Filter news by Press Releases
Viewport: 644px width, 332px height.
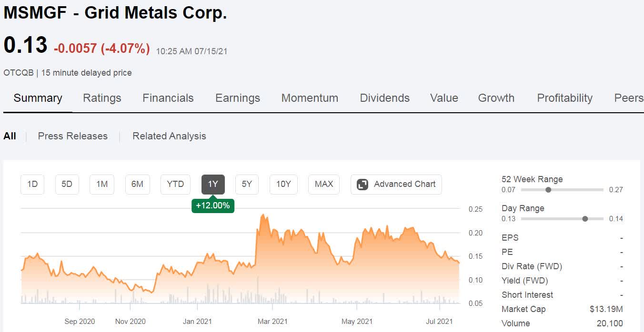click(73, 136)
